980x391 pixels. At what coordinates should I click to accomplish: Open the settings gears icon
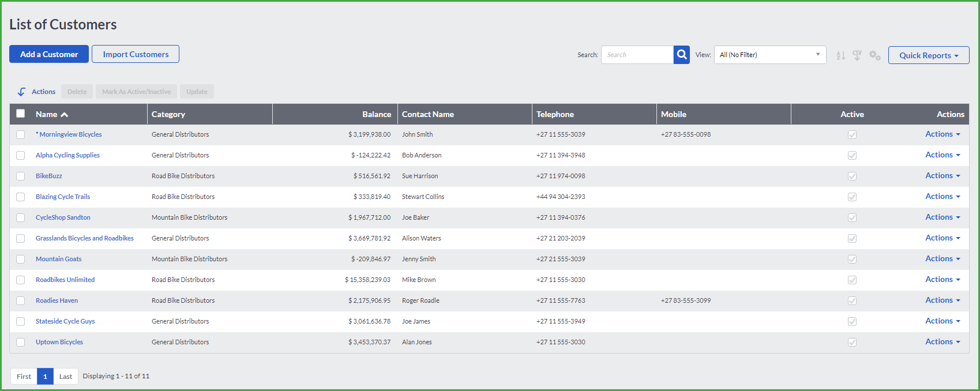(875, 55)
